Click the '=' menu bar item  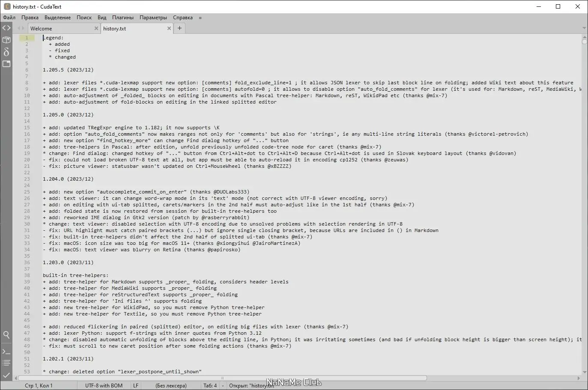coord(200,18)
